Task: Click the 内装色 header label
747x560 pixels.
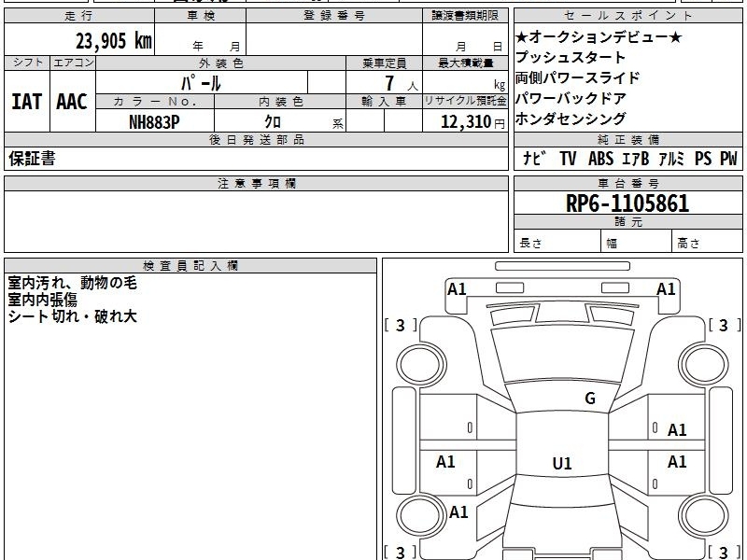Action: [x=281, y=102]
